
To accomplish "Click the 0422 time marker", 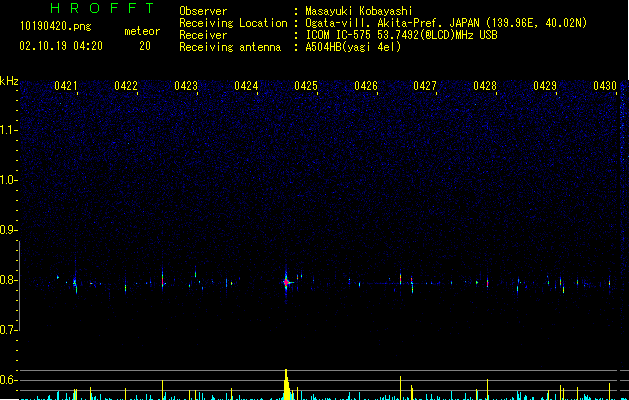I will click(x=126, y=86).
